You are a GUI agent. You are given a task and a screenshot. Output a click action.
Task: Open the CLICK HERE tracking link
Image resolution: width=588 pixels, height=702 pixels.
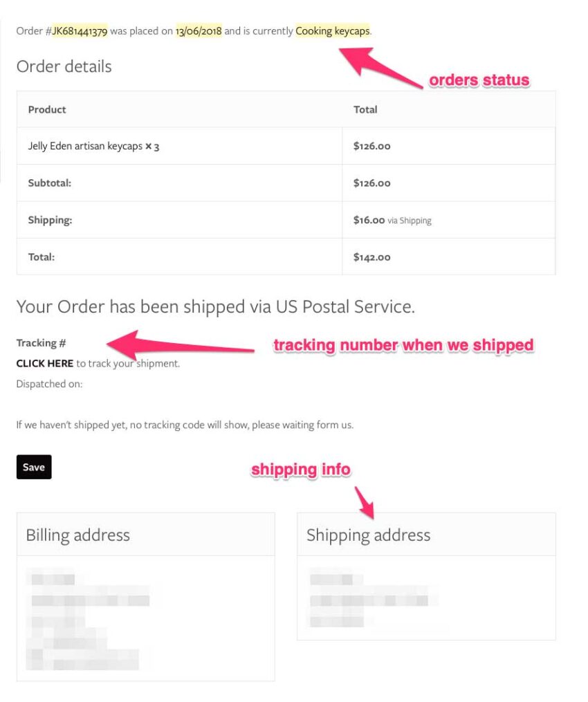click(x=45, y=363)
